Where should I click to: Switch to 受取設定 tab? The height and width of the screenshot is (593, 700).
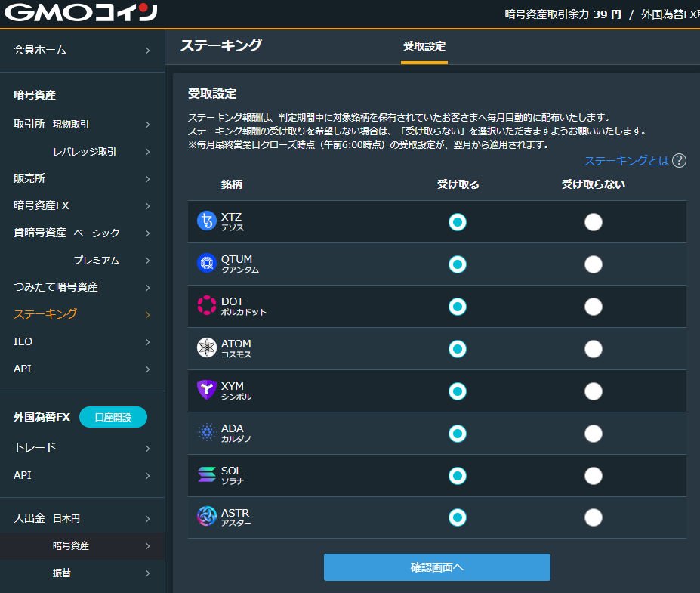click(424, 46)
